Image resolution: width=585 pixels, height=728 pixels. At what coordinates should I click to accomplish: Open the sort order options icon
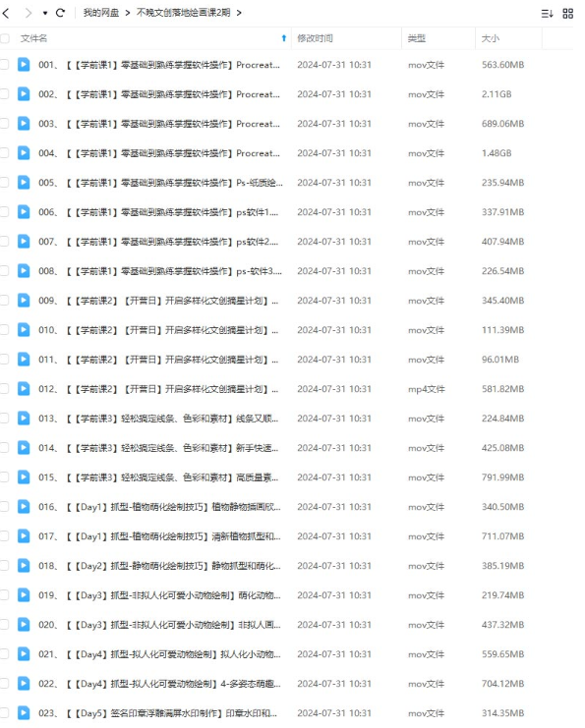(x=547, y=14)
